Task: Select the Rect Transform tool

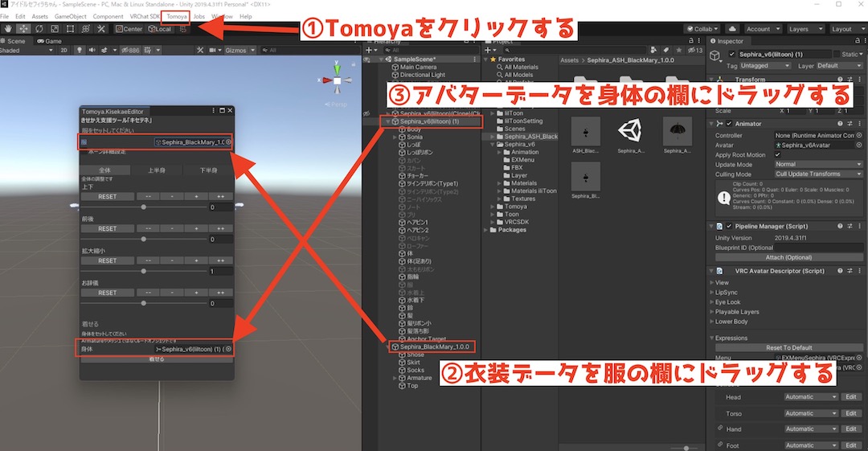Action: [x=70, y=29]
